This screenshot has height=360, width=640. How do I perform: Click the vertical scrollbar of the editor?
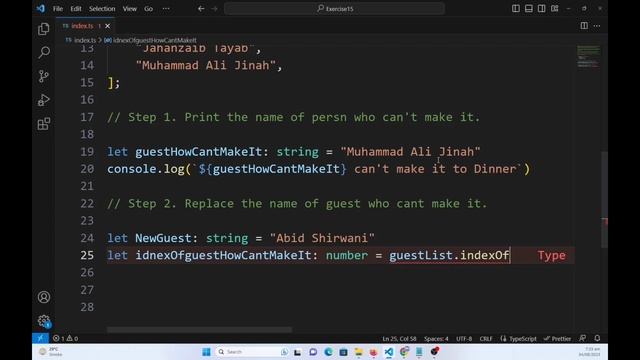point(604,199)
